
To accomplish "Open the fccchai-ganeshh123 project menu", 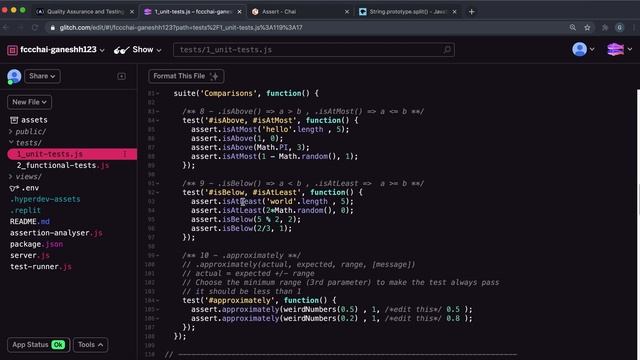I will (62, 50).
